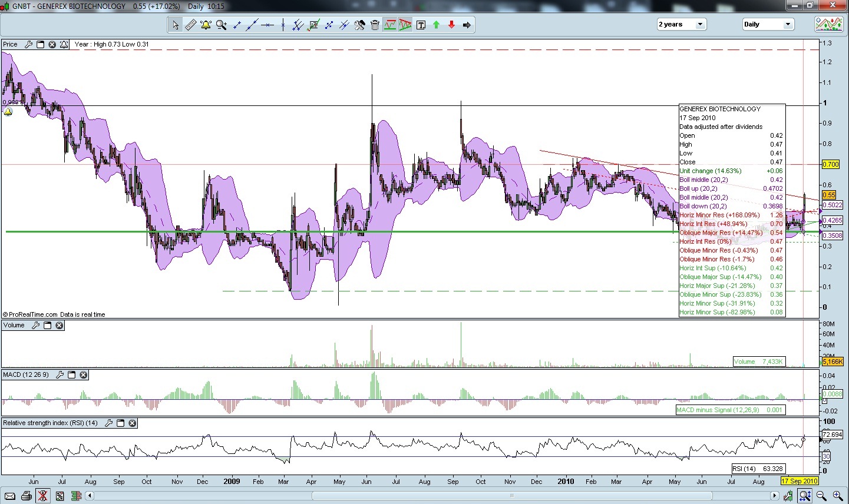Select the arrow cursor tool

[x=175, y=25]
